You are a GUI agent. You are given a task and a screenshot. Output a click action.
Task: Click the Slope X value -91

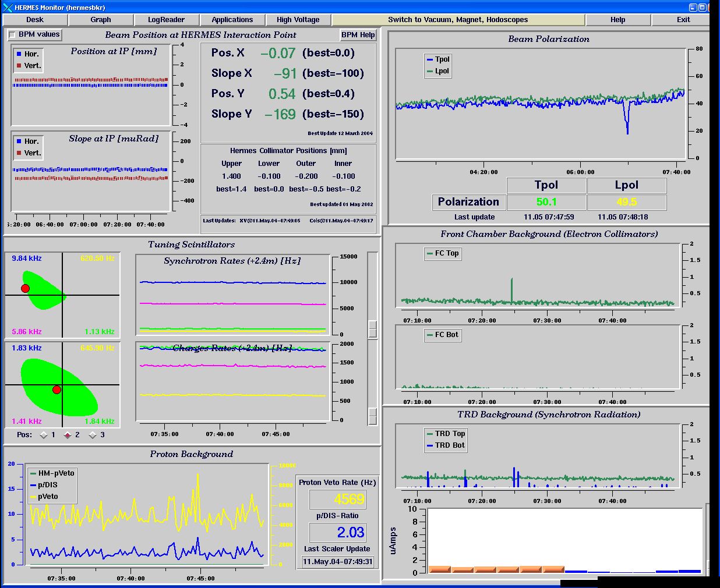285,74
